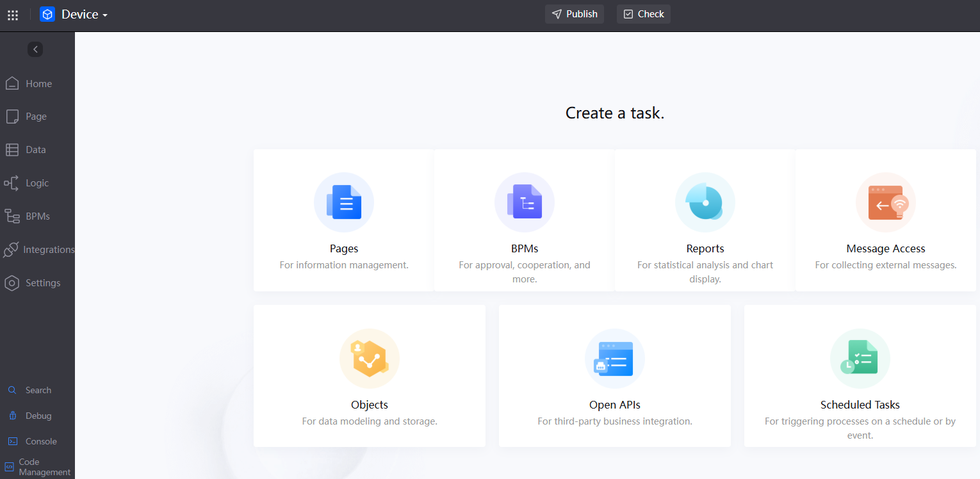Open Console from the sidebar label
Viewport: 980px width, 479px height.
coord(41,441)
